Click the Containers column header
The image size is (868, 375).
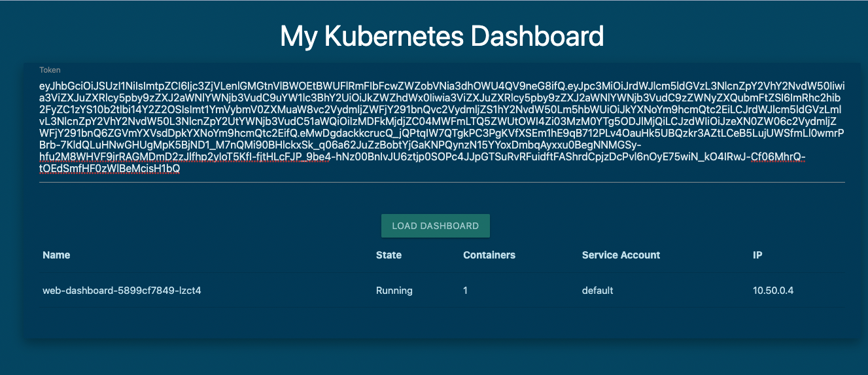(x=489, y=255)
